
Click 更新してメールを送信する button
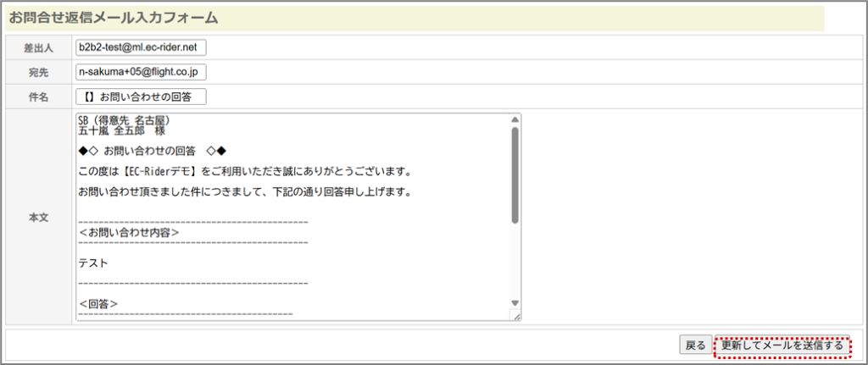(781, 346)
